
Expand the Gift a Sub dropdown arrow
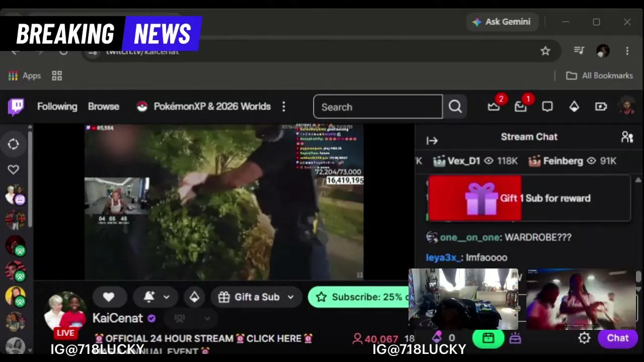(291, 297)
